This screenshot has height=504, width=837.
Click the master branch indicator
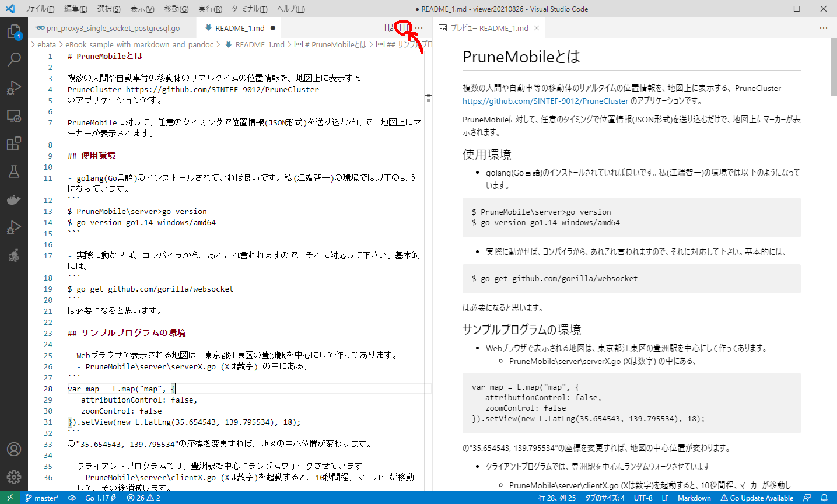41,498
